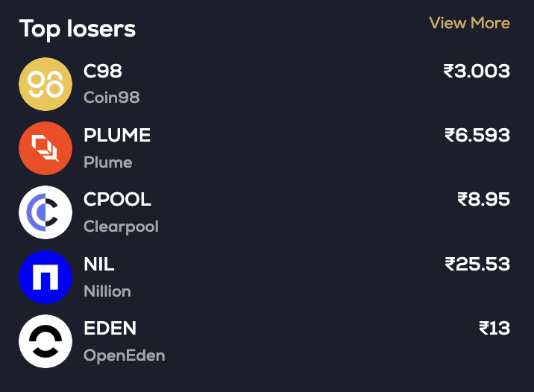Click the Clearpool subtitle text
The width and height of the screenshot is (534, 392).
pyautogui.click(x=121, y=226)
